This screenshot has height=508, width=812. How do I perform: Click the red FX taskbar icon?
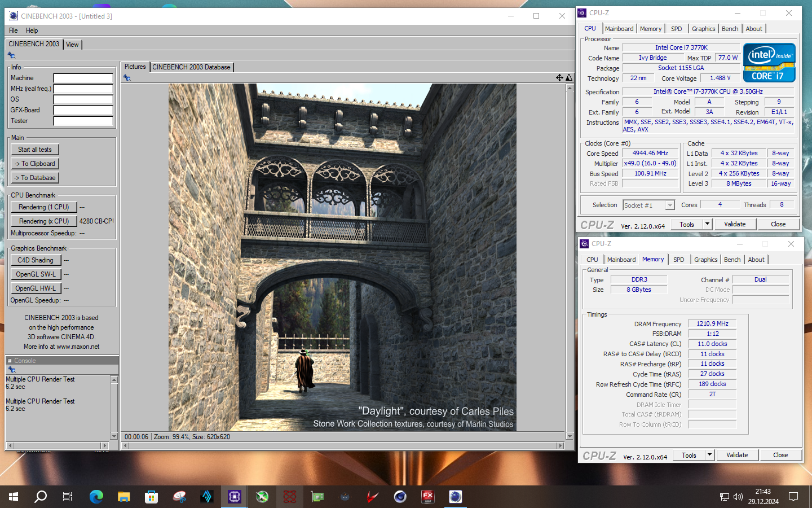tap(428, 497)
